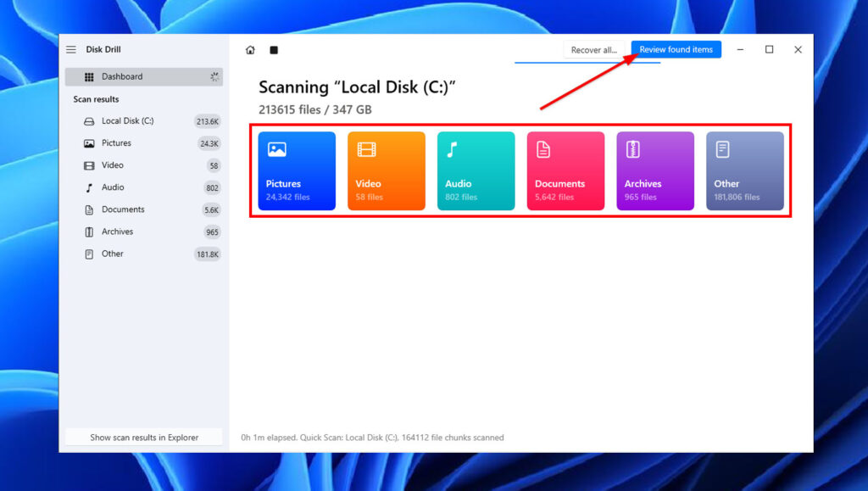This screenshot has width=868, height=491.
Task: Click the 181.8K count badge for Other
Action: 208,254
